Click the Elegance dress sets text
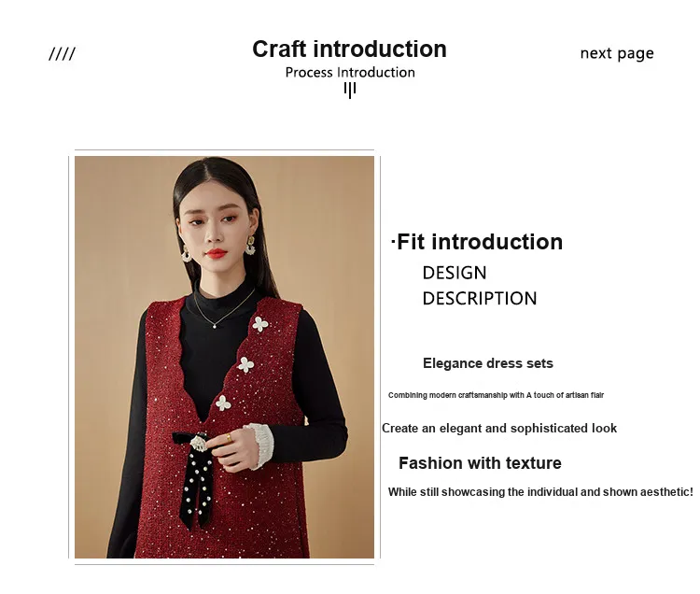Image resolution: width=700 pixels, height=594 pixels. [x=488, y=363]
